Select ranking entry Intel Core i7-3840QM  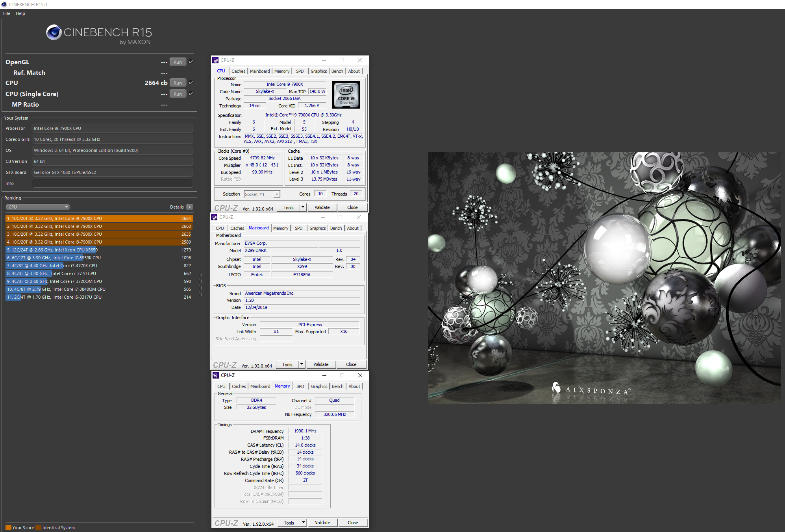click(99, 289)
